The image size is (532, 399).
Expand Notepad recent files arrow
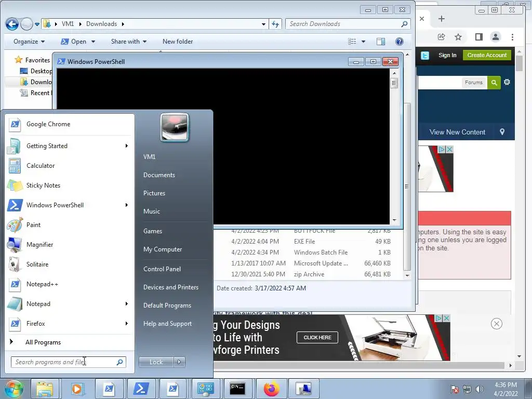click(127, 303)
